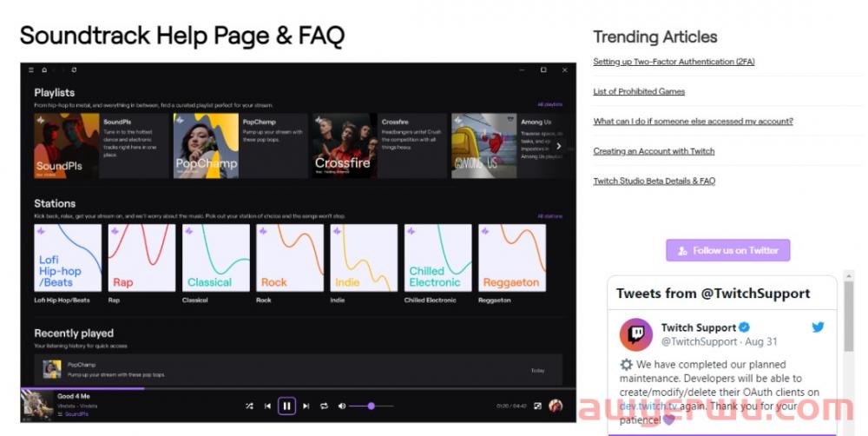This screenshot has height=436, width=868.
Task: Open the All stations link
Action: [549, 215]
